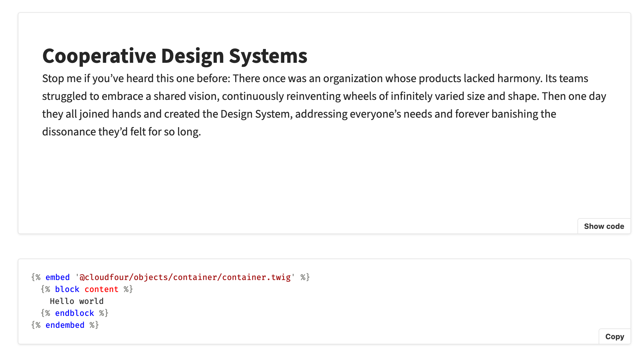
Task: Click the Hello world code line
Action: 77,301
